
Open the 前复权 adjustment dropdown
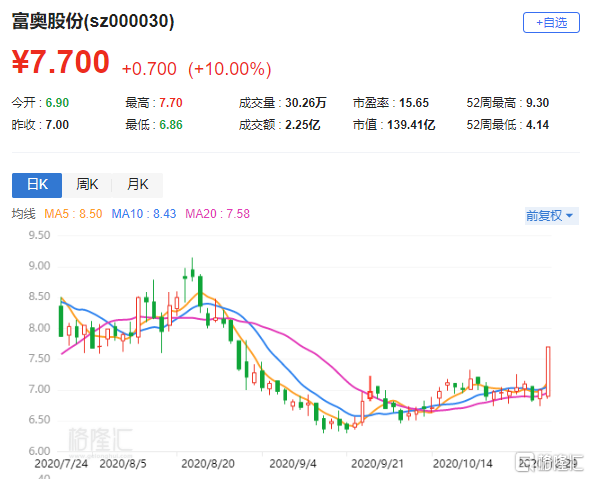click(x=552, y=216)
